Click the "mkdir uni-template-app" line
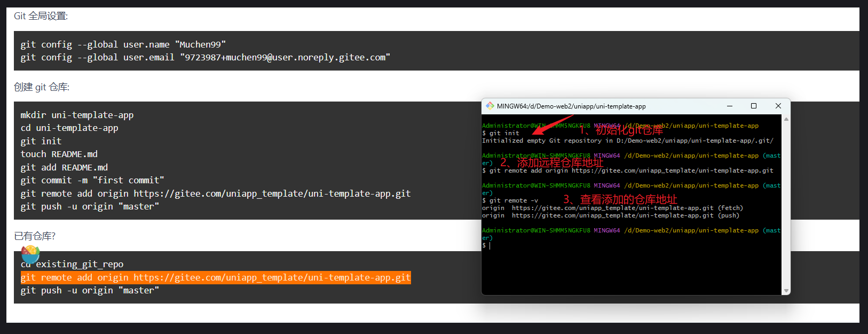The width and height of the screenshot is (868, 334). tap(77, 115)
